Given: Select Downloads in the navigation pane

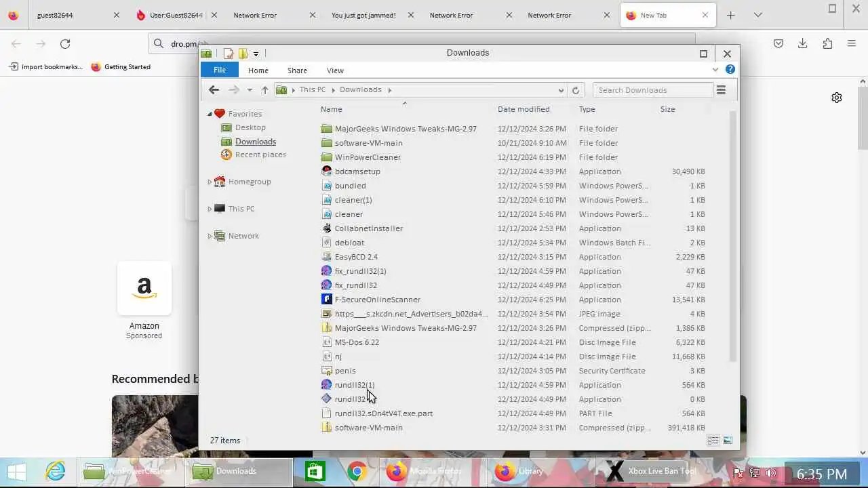Looking at the screenshot, I should pyautogui.click(x=256, y=142).
